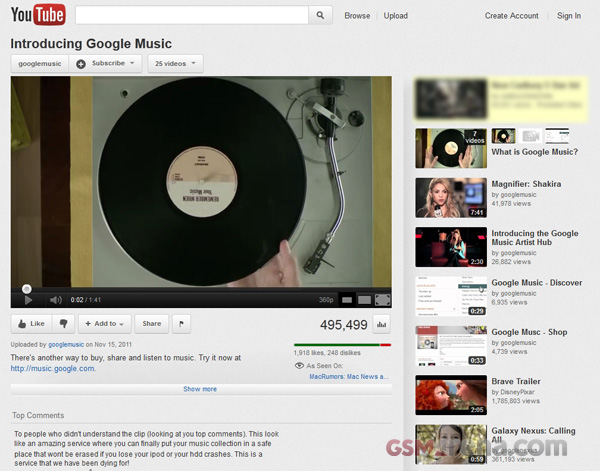Click the search magnifier button
The image size is (600, 471).
[320, 15]
